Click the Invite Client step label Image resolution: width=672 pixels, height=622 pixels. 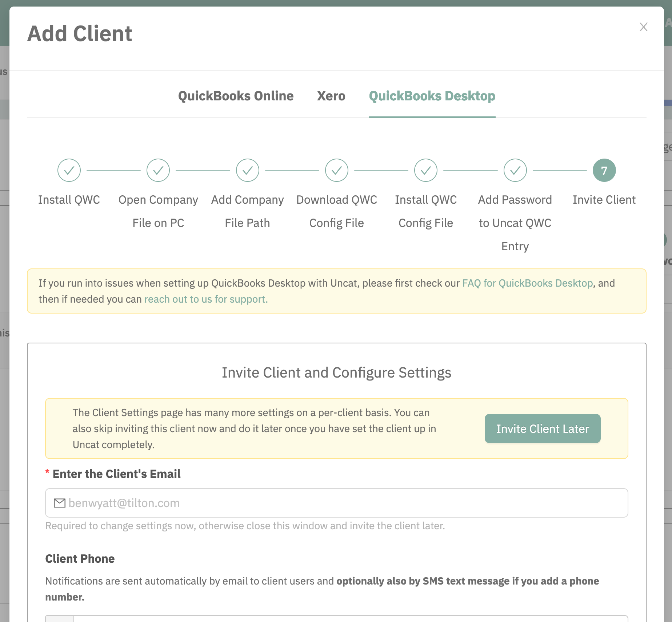pyautogui.click(x=604, y=200)
